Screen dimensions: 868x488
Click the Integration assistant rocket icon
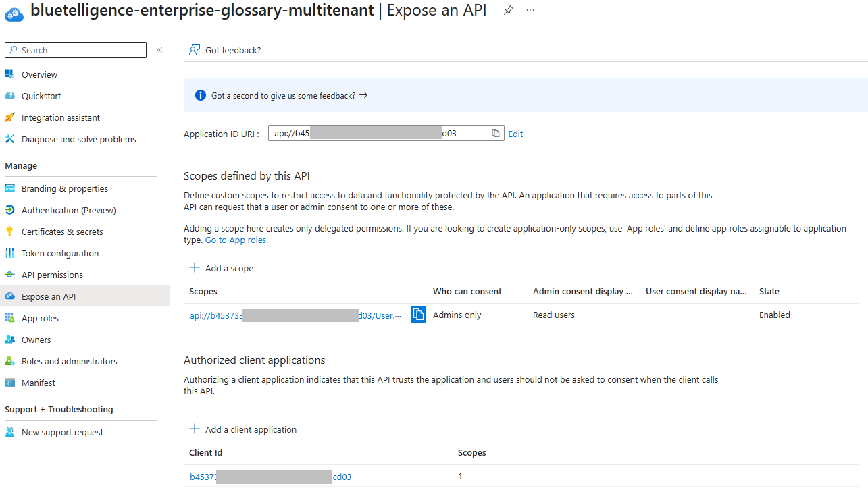(9, 117)
